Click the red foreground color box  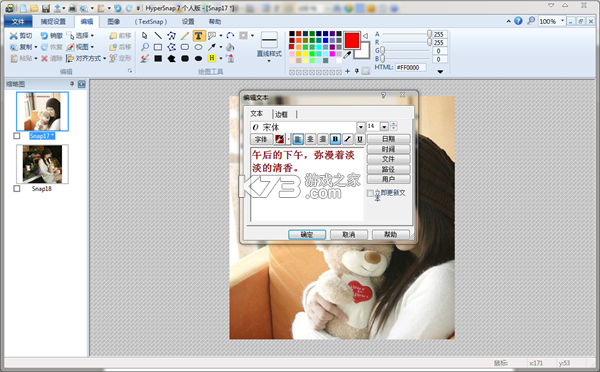click(x=352, y=40)
